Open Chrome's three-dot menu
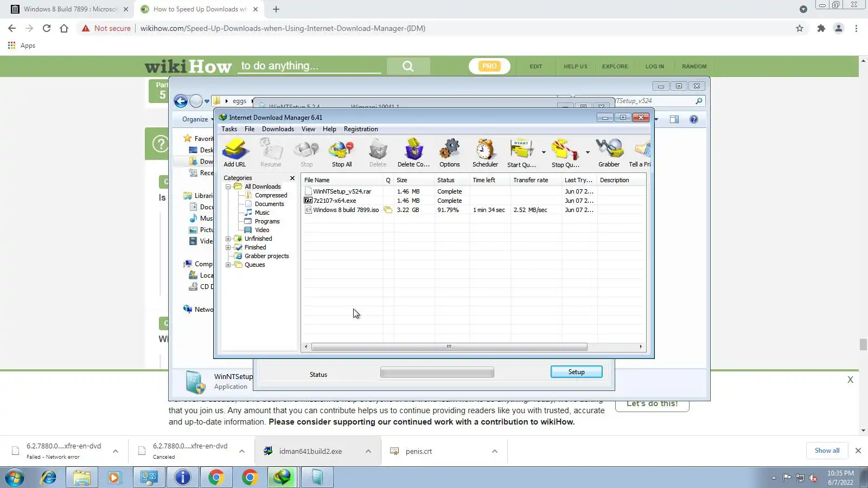This screenshot has width=868, height=488. pos(856,28)
